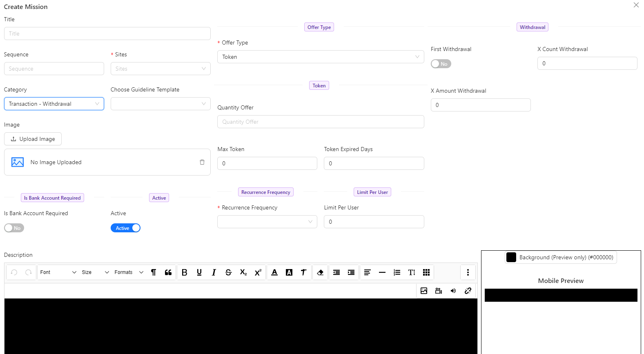Toggle Italic text in description editor

(x=214, y=272)
